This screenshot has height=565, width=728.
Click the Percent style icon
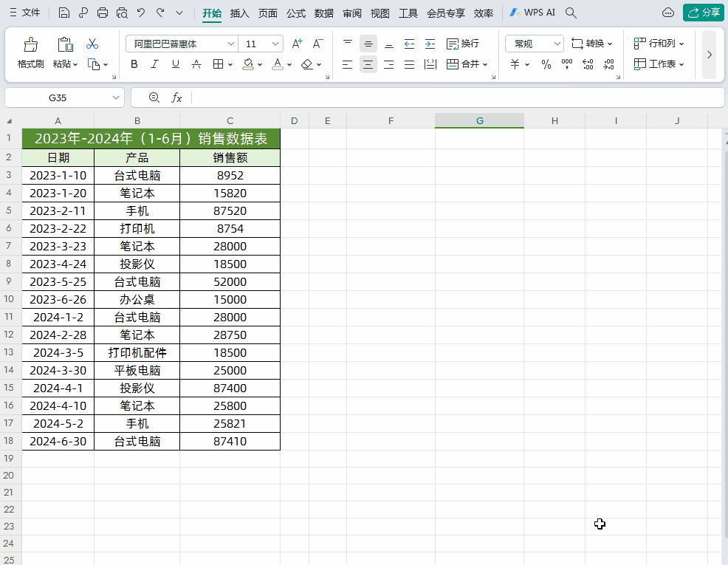pos(546,65)
